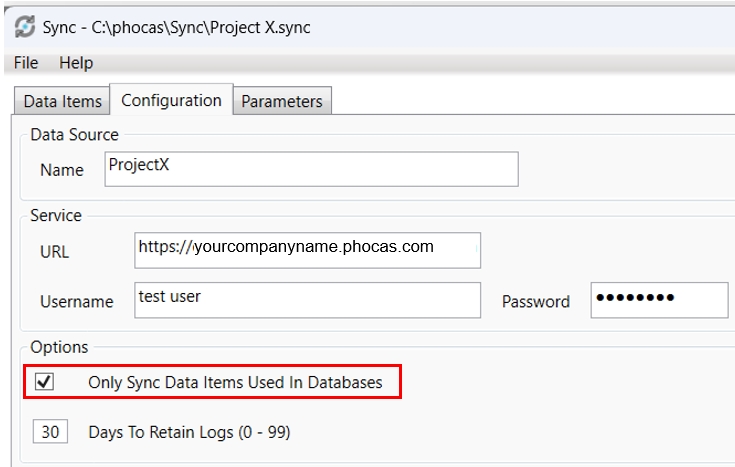Switch to the Parameters tab
This screenshot has height=467, width=735.
(282, 101)
